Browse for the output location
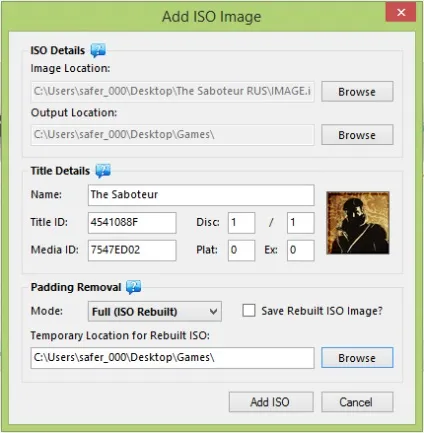 tap(357, 135)
